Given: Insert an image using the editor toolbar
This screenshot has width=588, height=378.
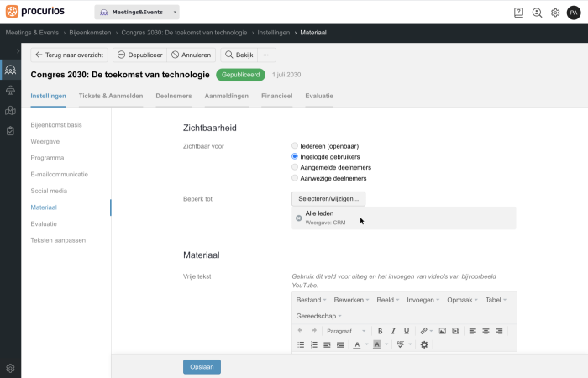Looking at the screenshot, I should (443, 331).
